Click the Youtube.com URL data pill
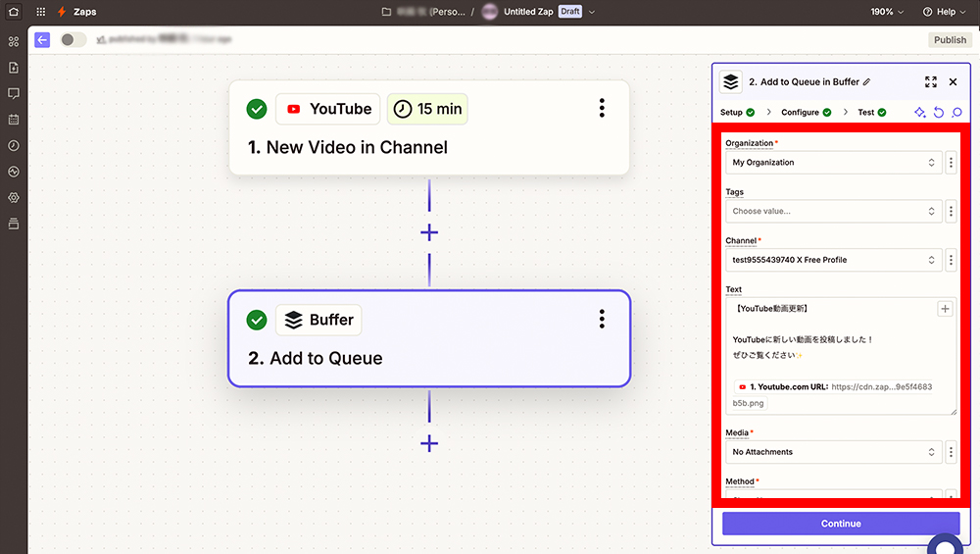980x554 pixels. 834,394
